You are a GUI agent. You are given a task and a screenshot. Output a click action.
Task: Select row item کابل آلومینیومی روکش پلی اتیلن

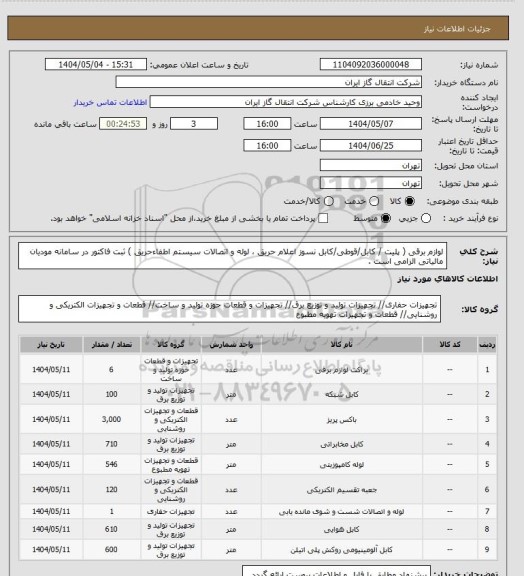[342, 550]
